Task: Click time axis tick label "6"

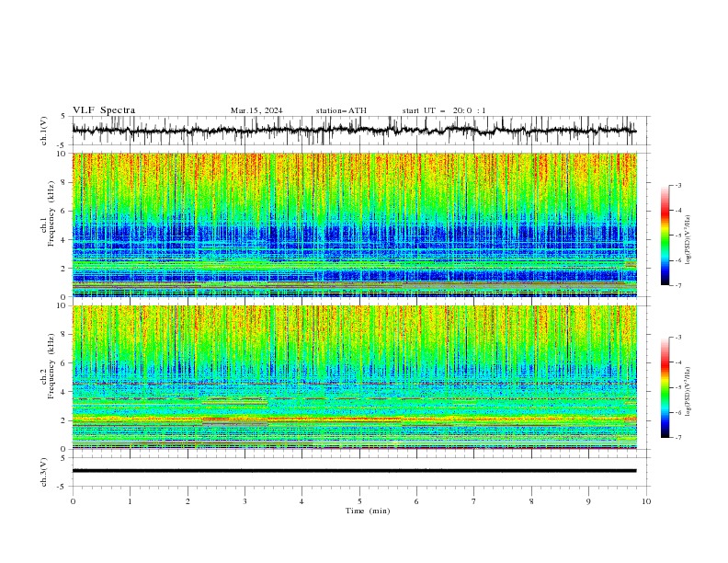Action: click(416, 501)
